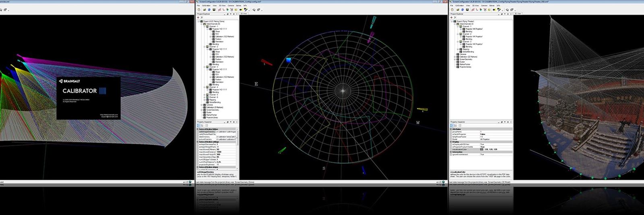644x215 pixels.
Task: Expand ScreenGeometry node in middle window tree
Action: [201, 110]
